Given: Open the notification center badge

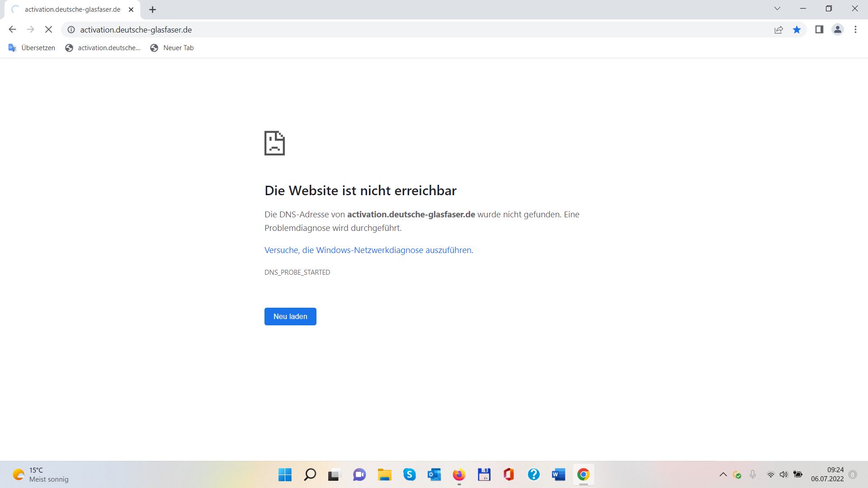Looking at the screenshot, I should coord(853,475).
